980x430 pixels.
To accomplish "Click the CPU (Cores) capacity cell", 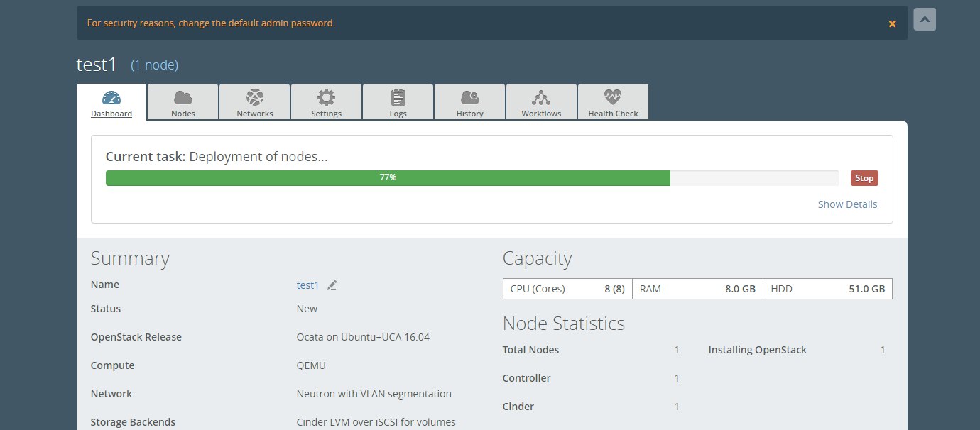I will (567, 290).
